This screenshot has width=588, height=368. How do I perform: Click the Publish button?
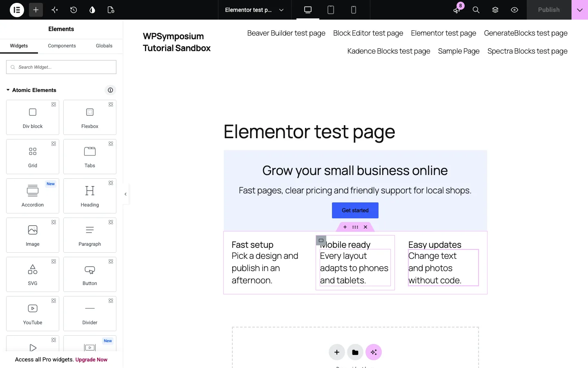[549, 10]
